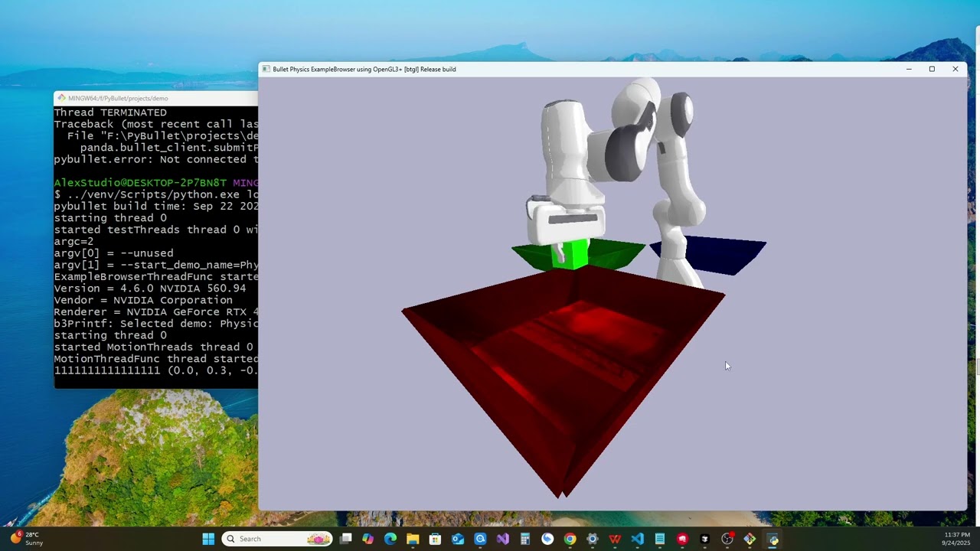Close the Bullet Physics ExampleBrowser window
Viewport: 980px width, 551px height.
point(955,69)
